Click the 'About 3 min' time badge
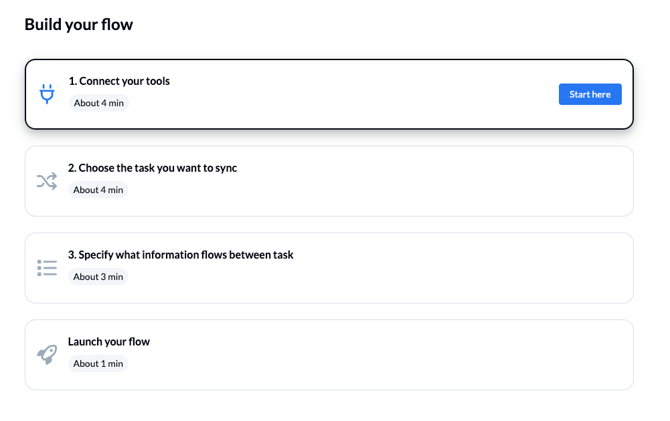 click(x=98, y=277)
